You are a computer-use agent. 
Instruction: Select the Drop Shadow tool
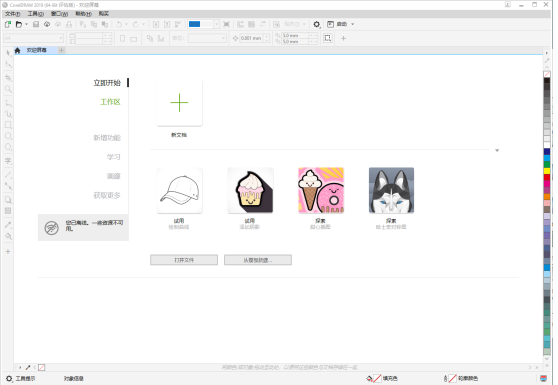pos(8,200)
